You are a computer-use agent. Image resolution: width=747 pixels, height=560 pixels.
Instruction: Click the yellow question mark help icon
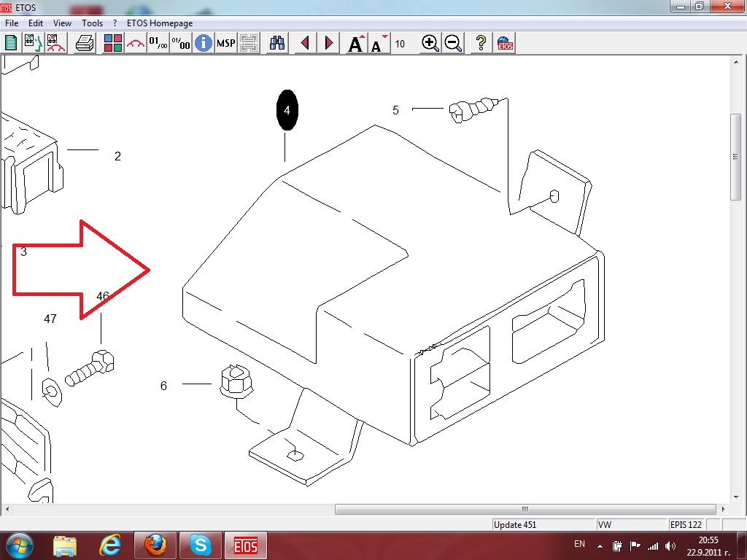(x=481, y=43)
